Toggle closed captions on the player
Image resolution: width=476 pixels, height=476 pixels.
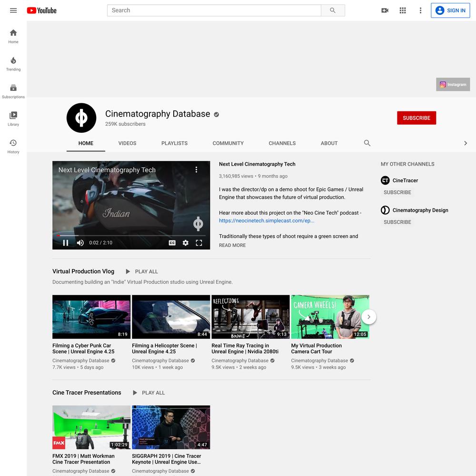tap(172, 243)
